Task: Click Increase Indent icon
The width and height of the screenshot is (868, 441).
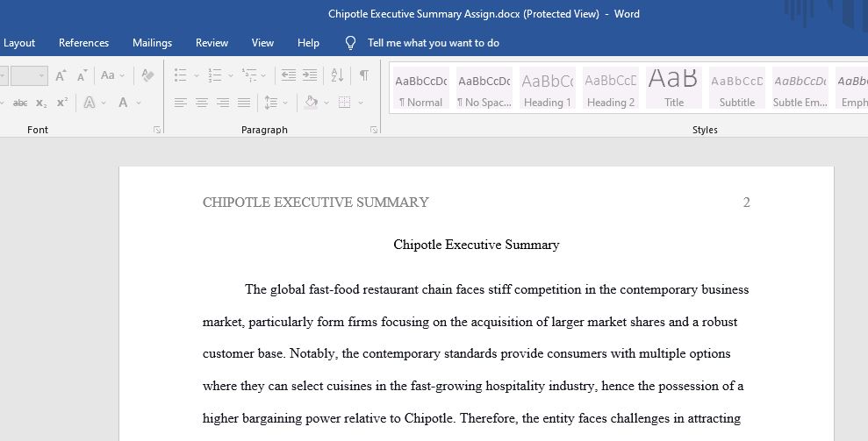Action: pos(310,75)
